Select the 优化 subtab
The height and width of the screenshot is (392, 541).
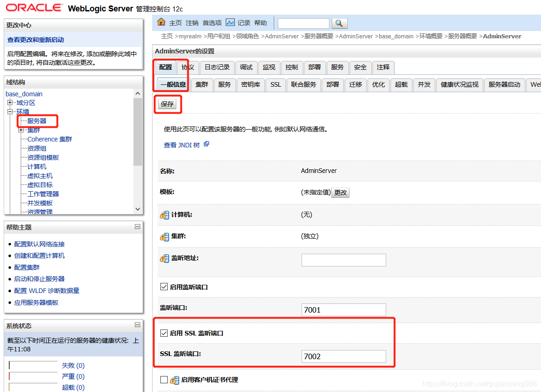click(378, 85)
